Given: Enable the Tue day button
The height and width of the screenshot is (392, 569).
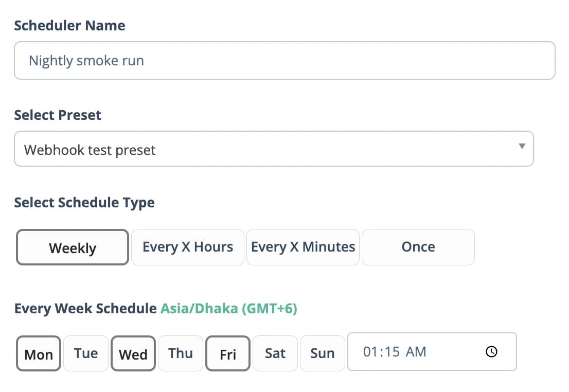Looking at the screenshot, I should coord(86,353).
